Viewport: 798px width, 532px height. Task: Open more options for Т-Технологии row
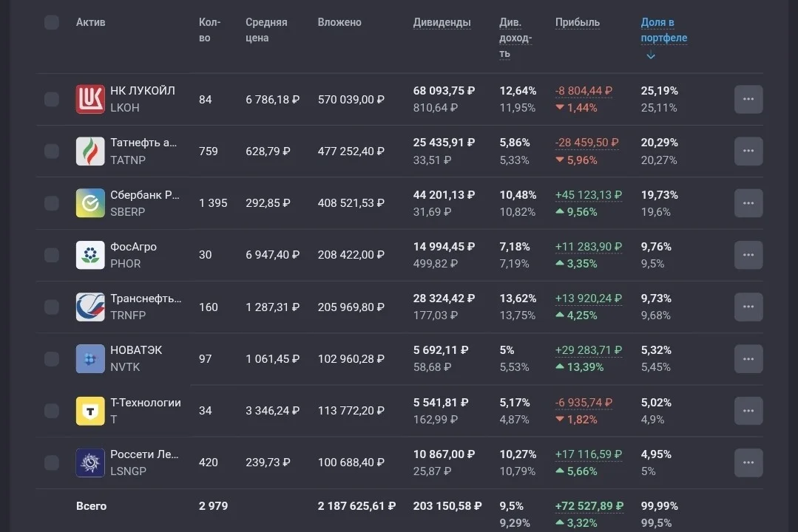[748, 410]
